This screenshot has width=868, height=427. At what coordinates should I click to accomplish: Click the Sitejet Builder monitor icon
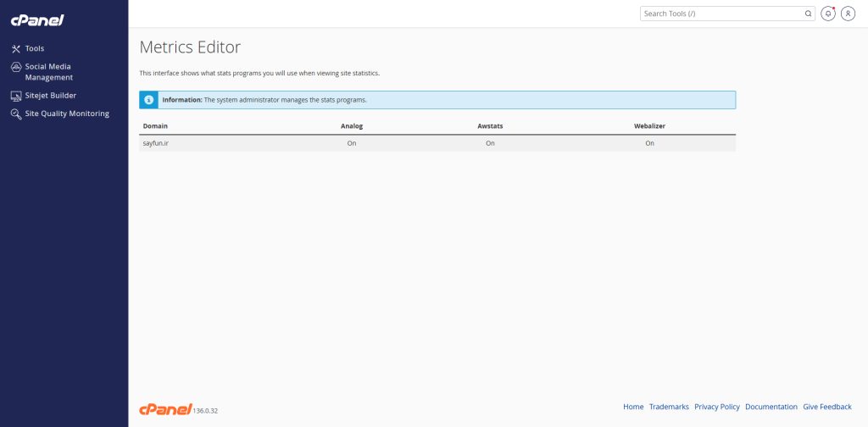tap(16, 96)
